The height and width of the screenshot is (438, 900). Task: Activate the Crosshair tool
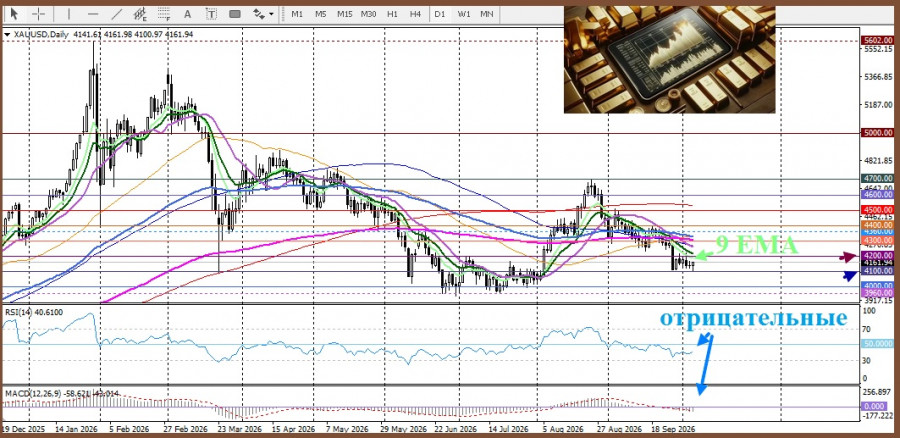click(38, 14)
